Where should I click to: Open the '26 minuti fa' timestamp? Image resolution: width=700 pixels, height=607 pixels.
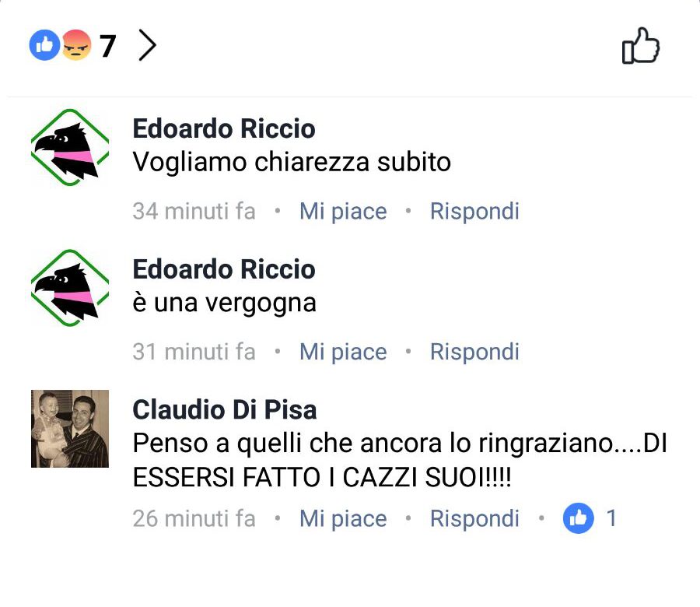[x=194, y=519]
